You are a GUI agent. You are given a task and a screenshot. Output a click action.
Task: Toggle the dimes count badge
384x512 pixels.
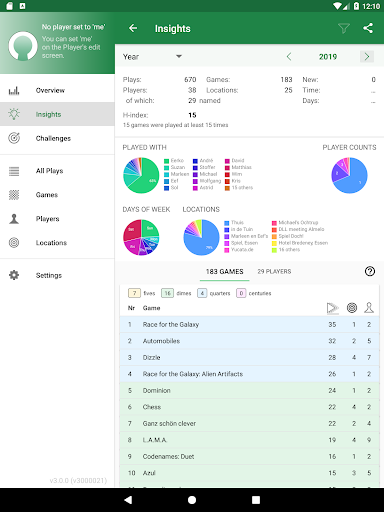pyautogui.click(x=167, y=293)
